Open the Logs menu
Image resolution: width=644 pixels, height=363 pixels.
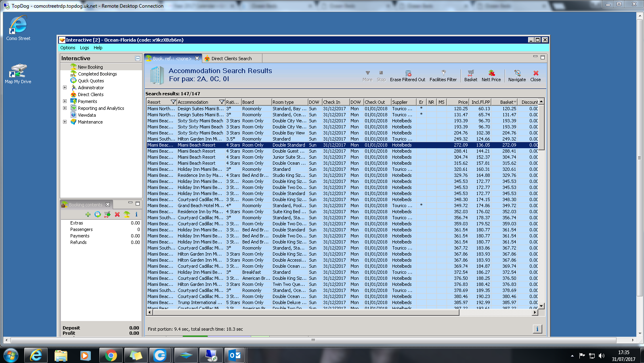click(84, 48)
